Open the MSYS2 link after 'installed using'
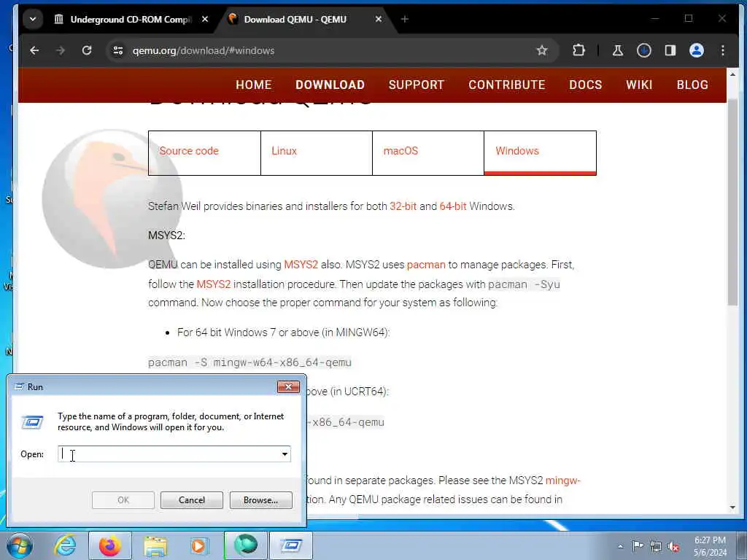This screenshot has height=560, width=747. click(301, 264)
